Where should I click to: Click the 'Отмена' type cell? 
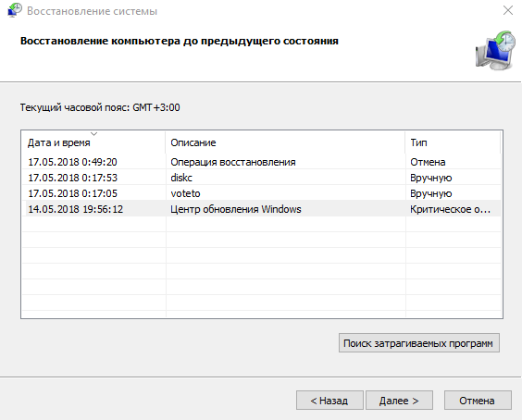428,162
